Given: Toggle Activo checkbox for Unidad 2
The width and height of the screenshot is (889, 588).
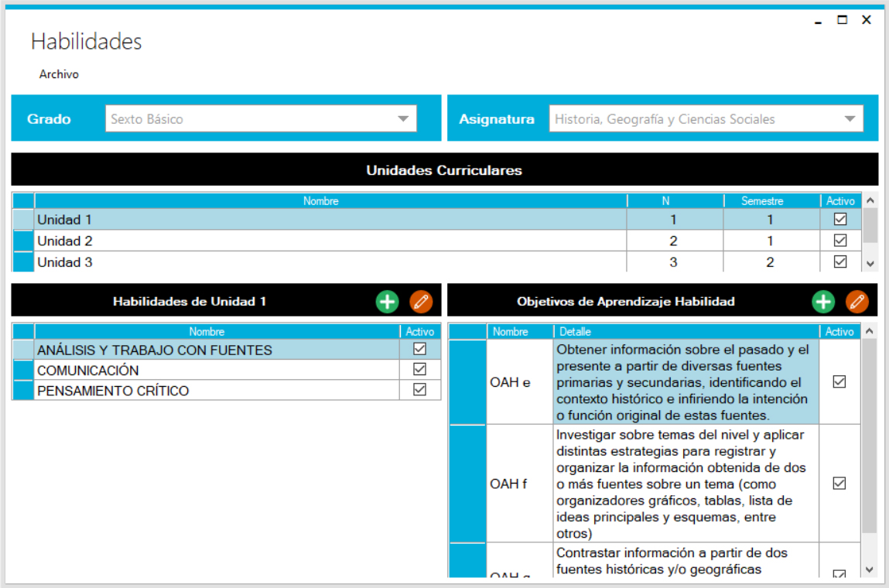Looking at the screenshot, I should click(x=840, y=241).
